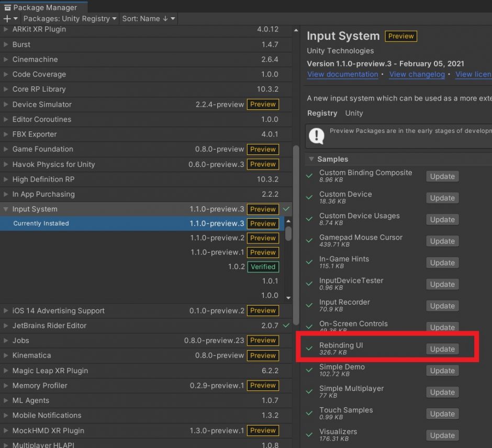Open the Packages: Unity Registry dropdown
Image resolution: width=492 pixels, height=448 pixels.
[x=69, y=19]
